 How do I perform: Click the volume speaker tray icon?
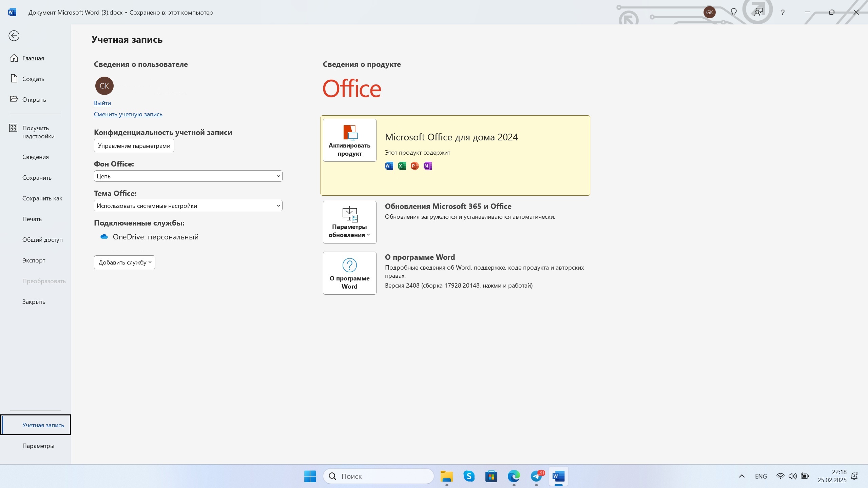pyautogui.click(x=792, y=476)
